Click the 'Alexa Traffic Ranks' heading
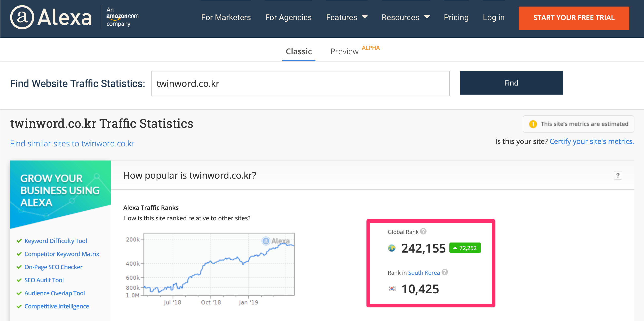644x321 pixels. point(151,208)
